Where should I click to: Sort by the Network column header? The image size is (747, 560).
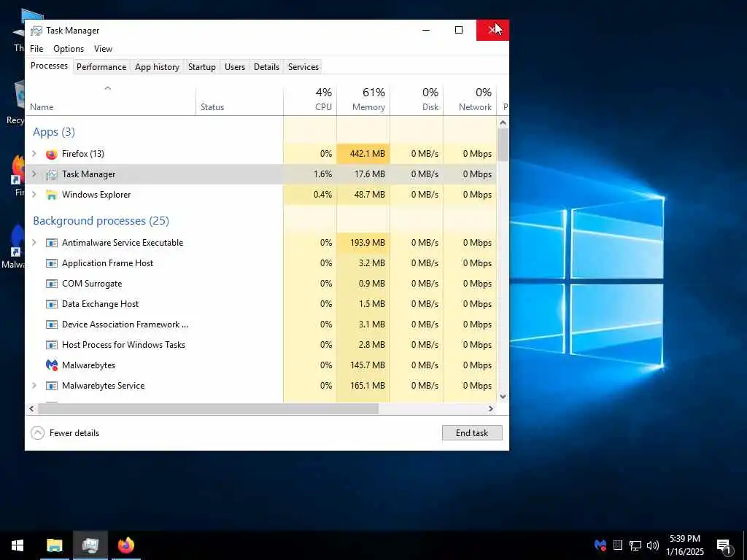tap(471, 99)
